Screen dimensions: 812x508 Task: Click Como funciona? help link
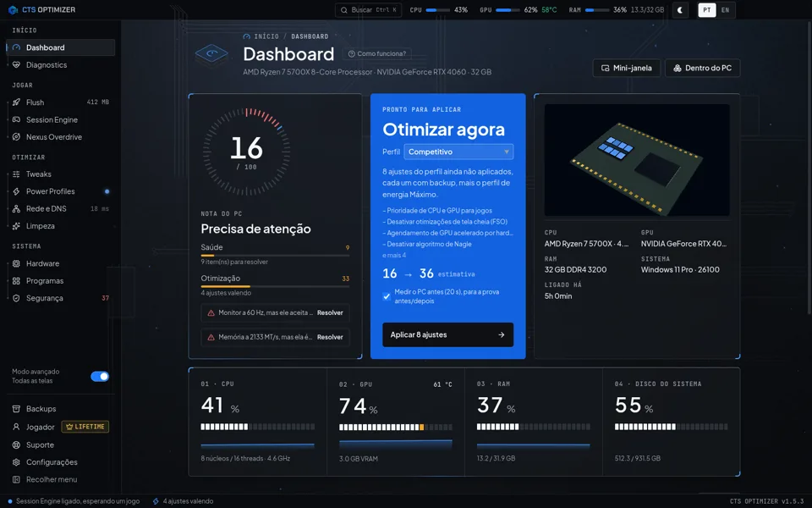(377, 54)
